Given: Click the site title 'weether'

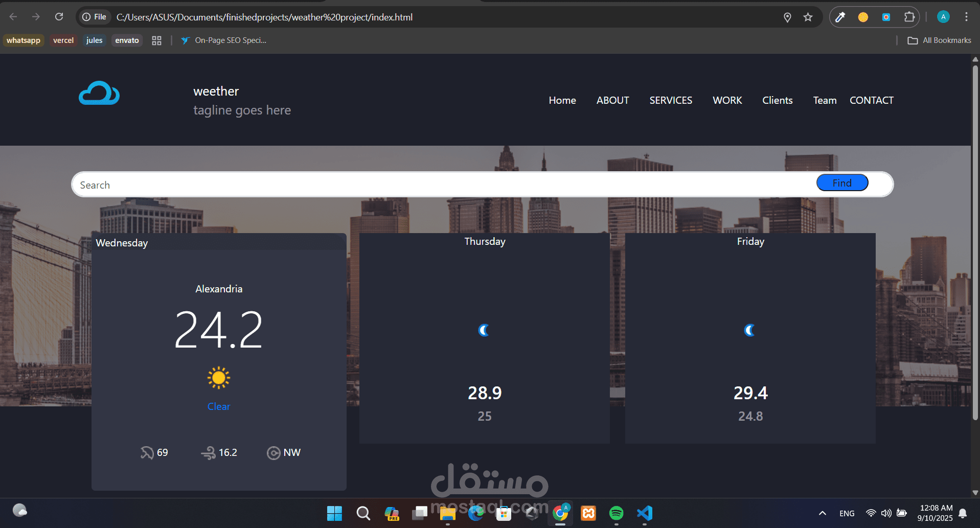Looking at the screenshot, I should (x=216, y=91).
